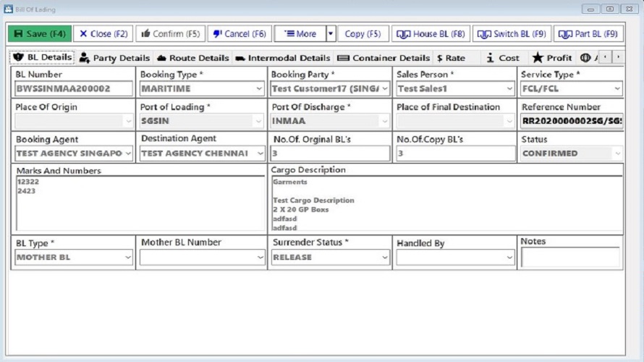Open House BL (F8)
This screenshot has width=644, height=362.
pyautogui.click(x=431, y=34)
